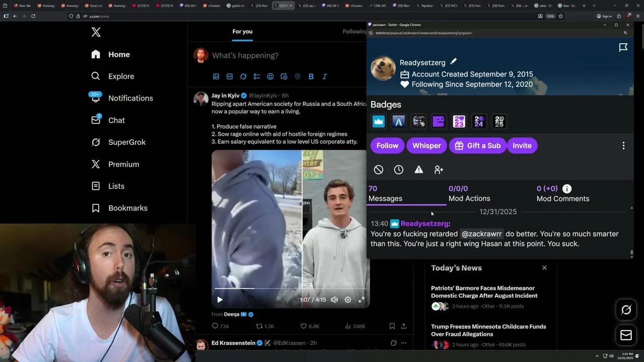Close the Today's News panel
Image resolution: width=644 pixels, height=362 pixels.
pos(544,267)
